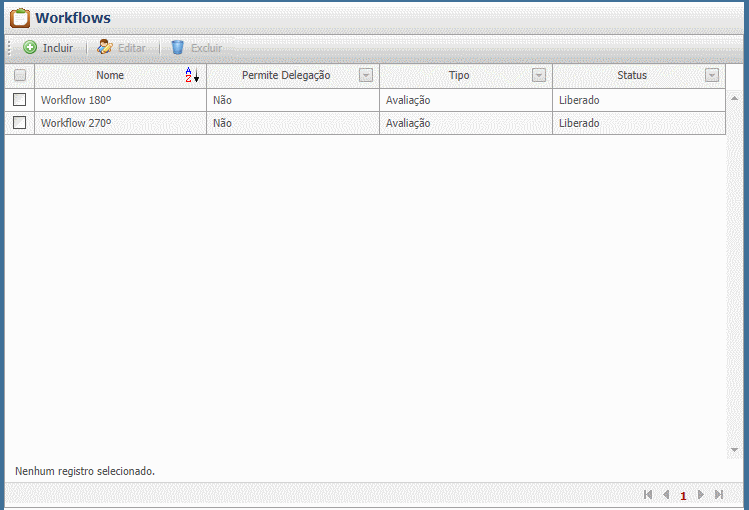Go to next page arrow

701,495
